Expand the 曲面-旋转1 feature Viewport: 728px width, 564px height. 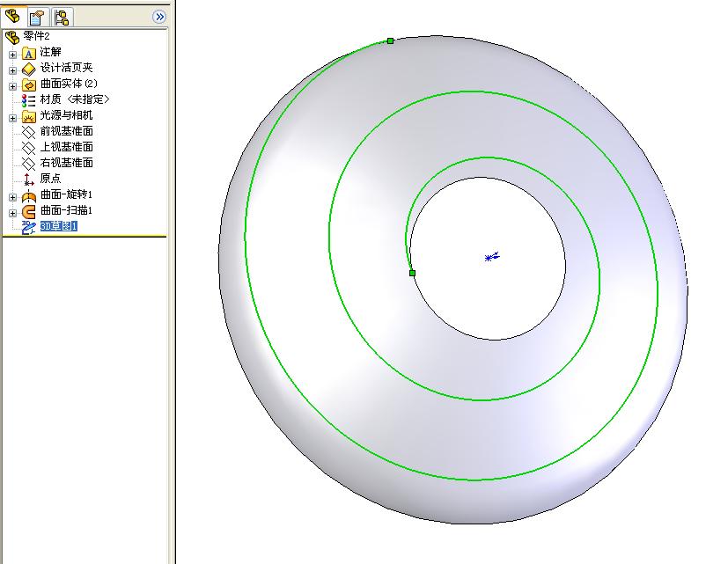pyautogui.click(x=12, y=197)
